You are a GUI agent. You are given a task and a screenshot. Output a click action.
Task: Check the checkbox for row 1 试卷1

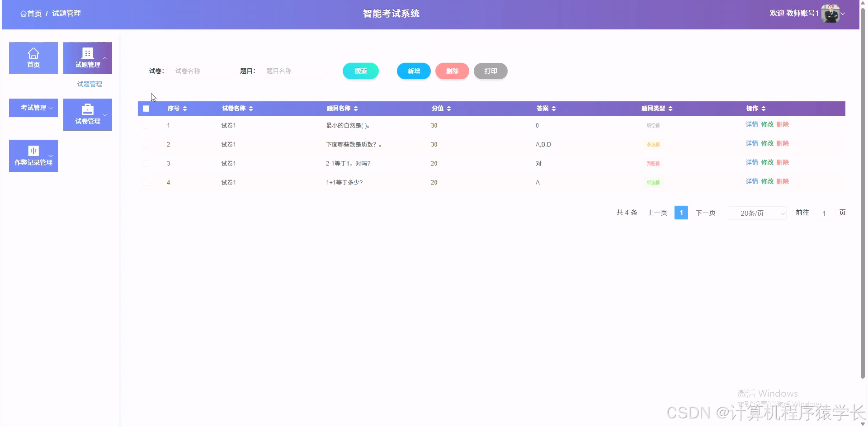pos(145,126)
